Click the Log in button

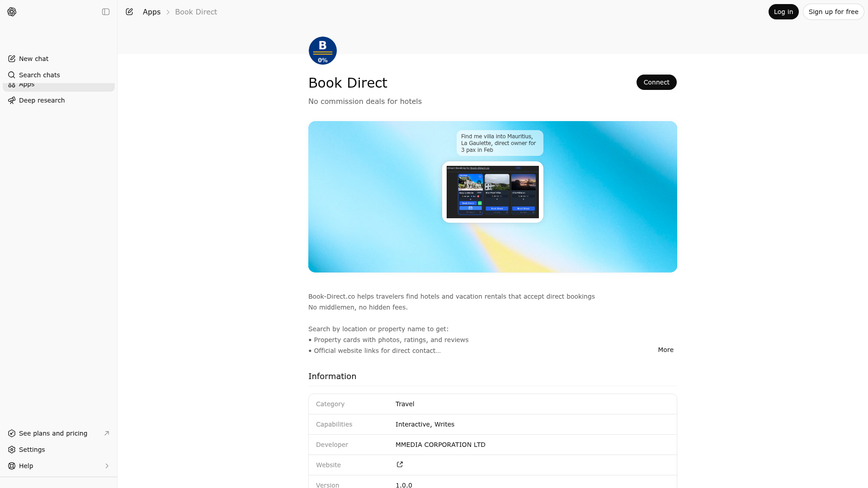point(783,12)
